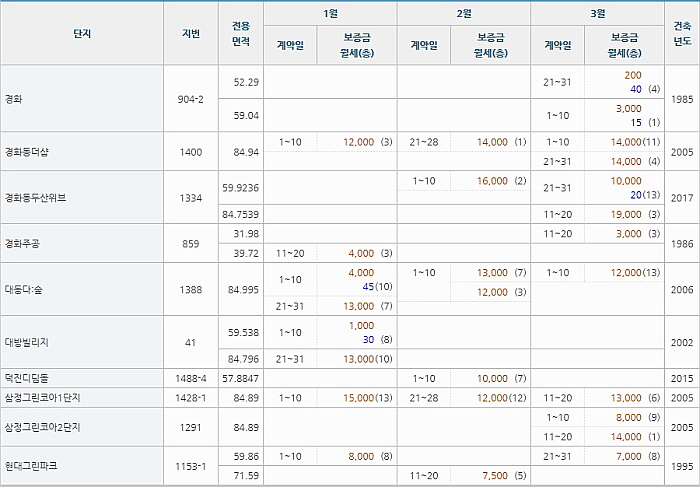This screenshot has width=700, height=487.
Task: Click the 3월 month header
Action: tap(597, 14)
